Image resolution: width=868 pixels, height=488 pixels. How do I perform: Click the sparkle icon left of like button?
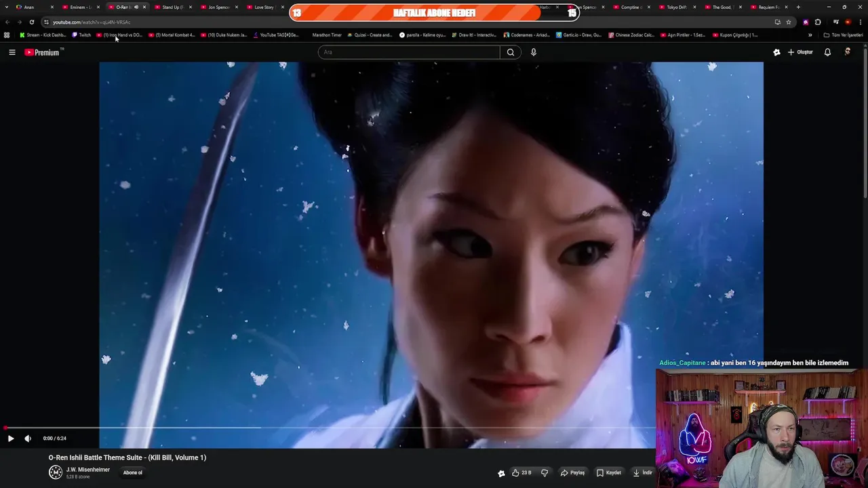tap(501, 473)
